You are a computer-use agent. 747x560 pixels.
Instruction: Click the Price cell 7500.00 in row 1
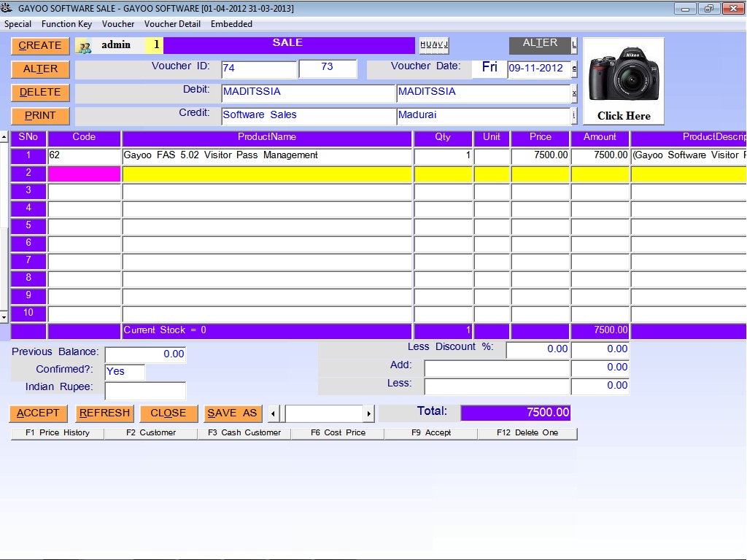(541, 156)
